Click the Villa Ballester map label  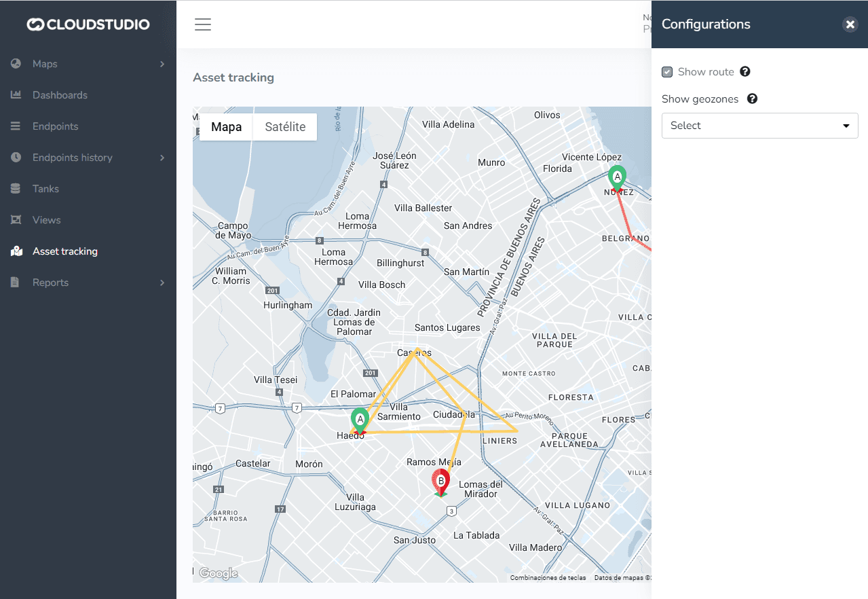coord(423,208)
